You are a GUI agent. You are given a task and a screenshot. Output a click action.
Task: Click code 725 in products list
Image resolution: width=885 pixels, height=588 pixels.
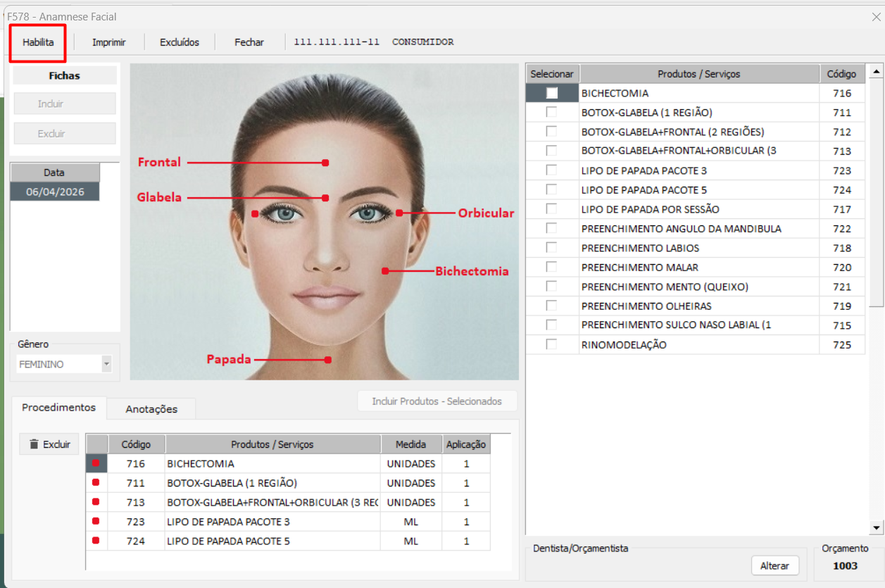(841, 344)
